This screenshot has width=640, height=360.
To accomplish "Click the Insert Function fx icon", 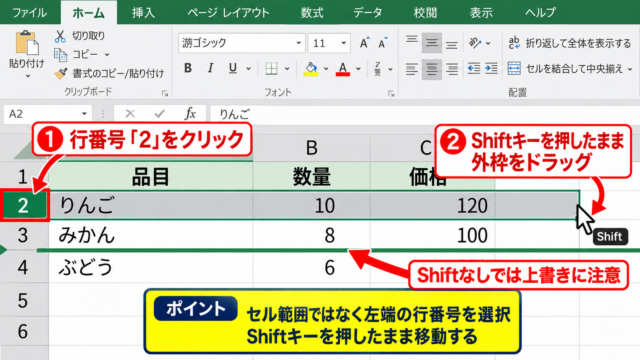I will [x=190, y=113].
